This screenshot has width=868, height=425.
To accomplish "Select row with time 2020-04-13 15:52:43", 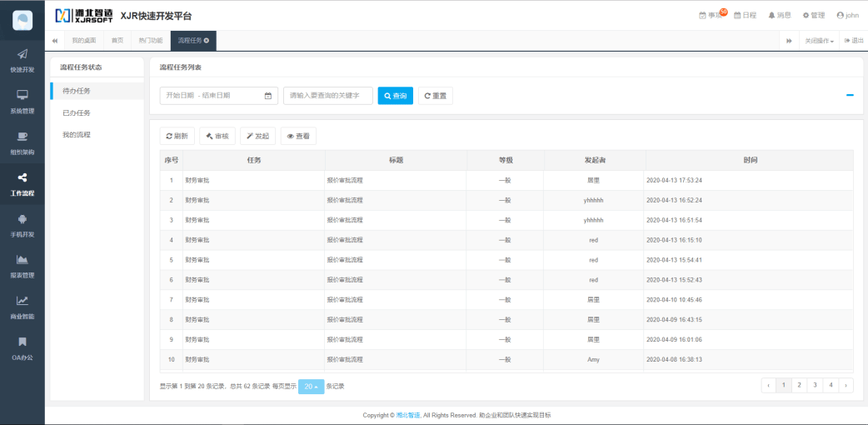I will 506,280.
